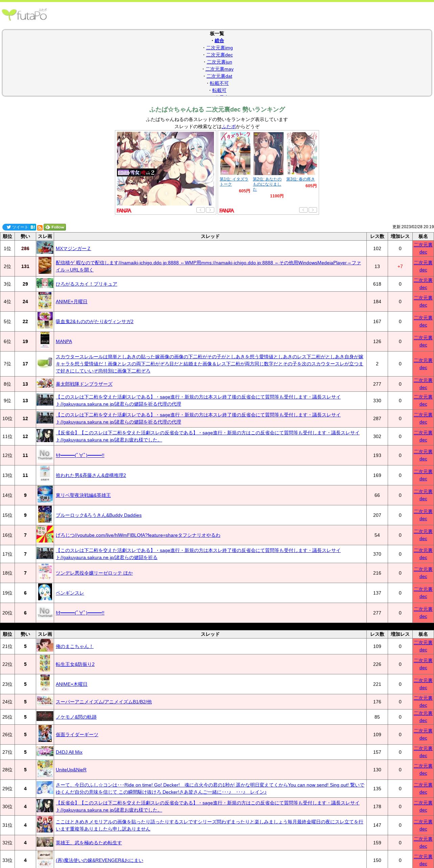The height and width of the screenshot is (868, 434).
Task: Open thumbnail for ブルーロック&ろうきん thread
Action: (45, 514)
